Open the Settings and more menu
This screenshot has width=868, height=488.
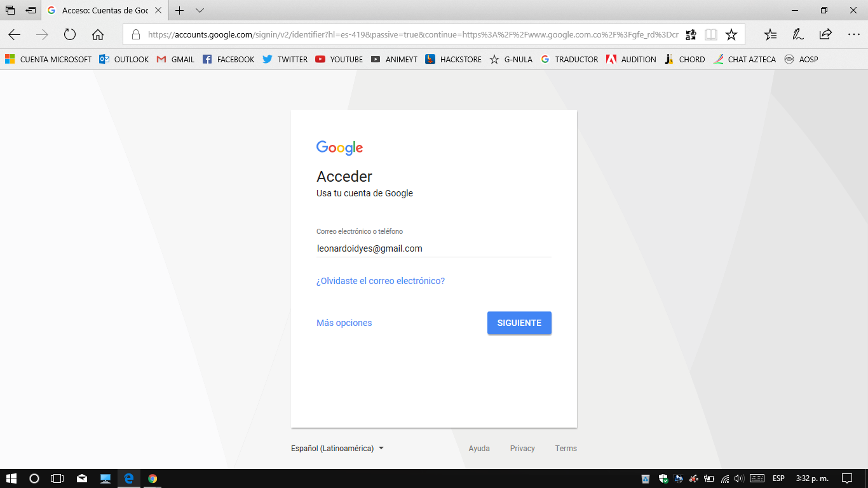(853, 35)
